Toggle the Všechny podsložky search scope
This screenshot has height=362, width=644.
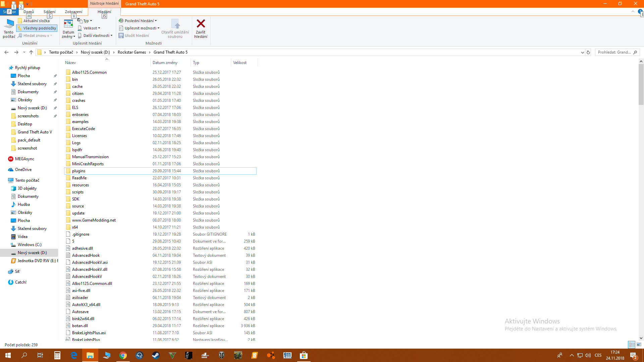click(37, 28)
